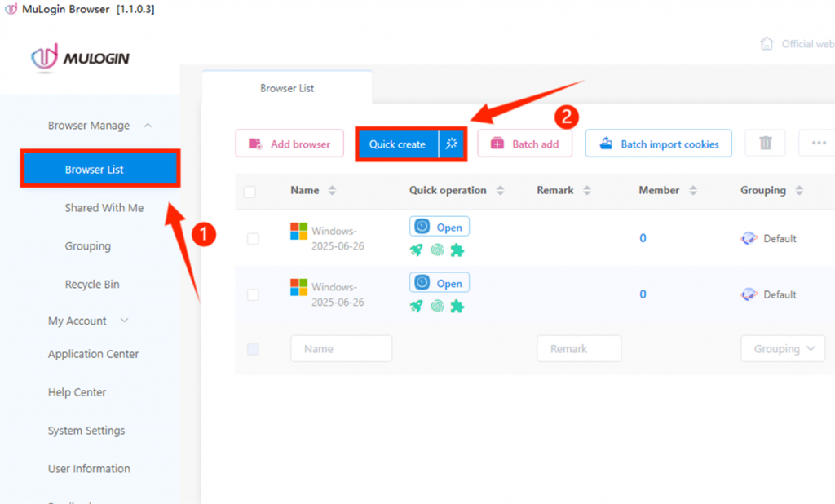Toggle checkbox in the filter row
The height and width of the screenshot is (504, 835).
(x=253, y=349)
